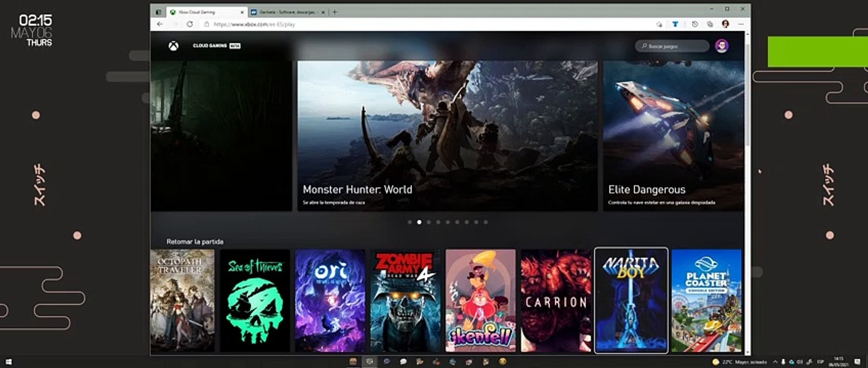Open the dark left carousel banner
Image resolution: width=868 pixels, height=368 pixels.
coord(221,135)
